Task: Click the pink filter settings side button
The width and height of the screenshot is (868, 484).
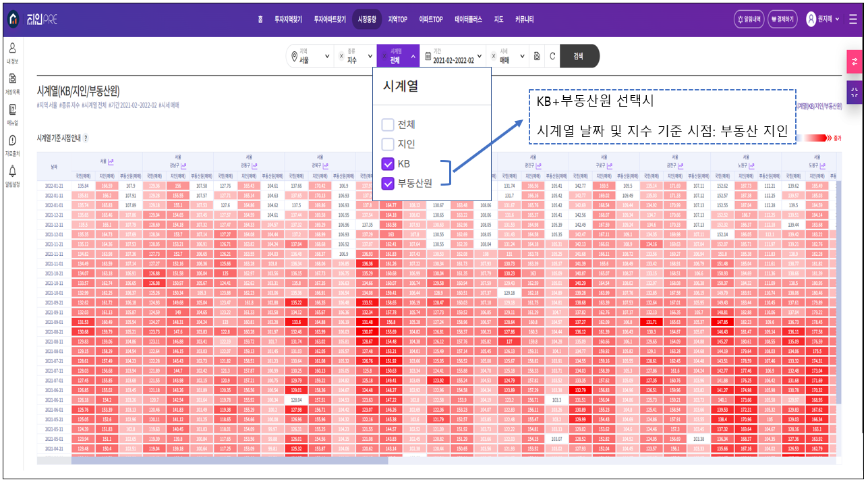Action: coord(855,61)
